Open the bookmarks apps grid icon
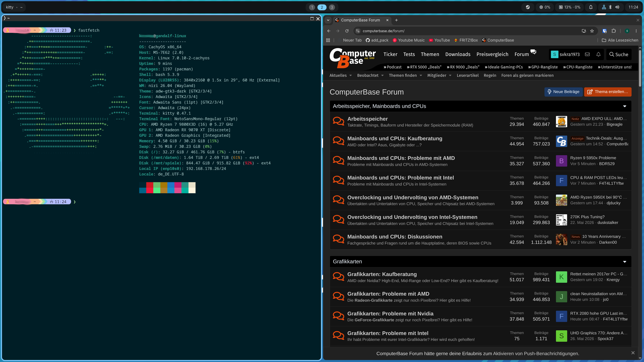Image resolution: width=644 pixels, height=362 pixels. 328,40
